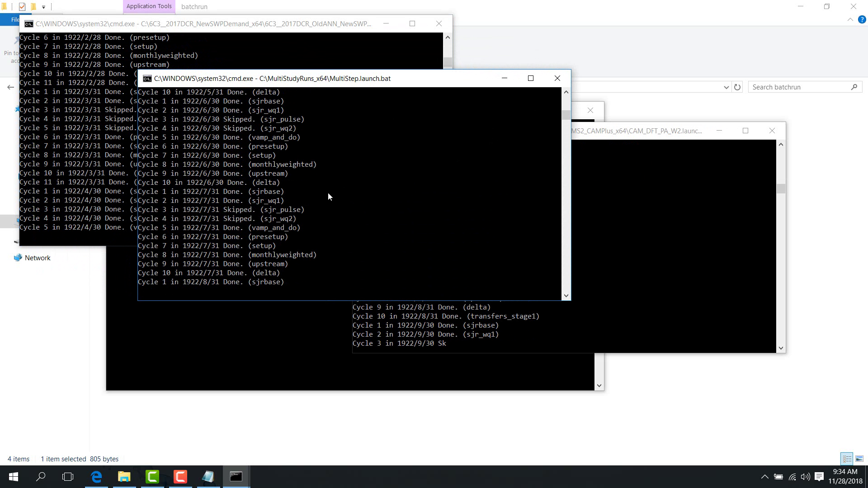Open the green Camtasia taskbar icon

[152, 477]
